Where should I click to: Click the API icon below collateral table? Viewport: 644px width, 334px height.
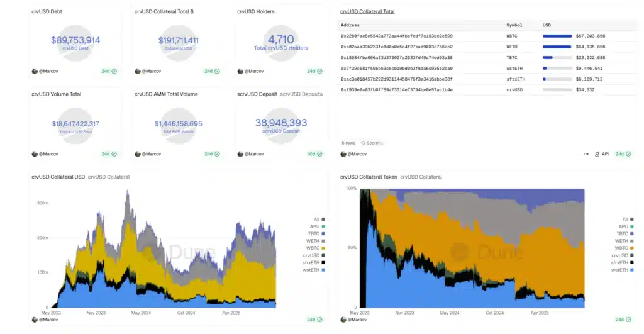pos(602,154)
